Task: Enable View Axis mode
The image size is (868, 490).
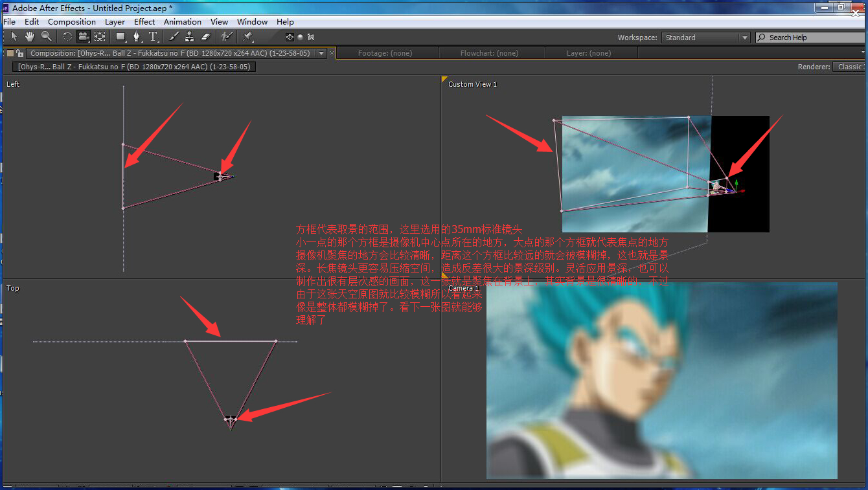Action: (x=311, y=37)
